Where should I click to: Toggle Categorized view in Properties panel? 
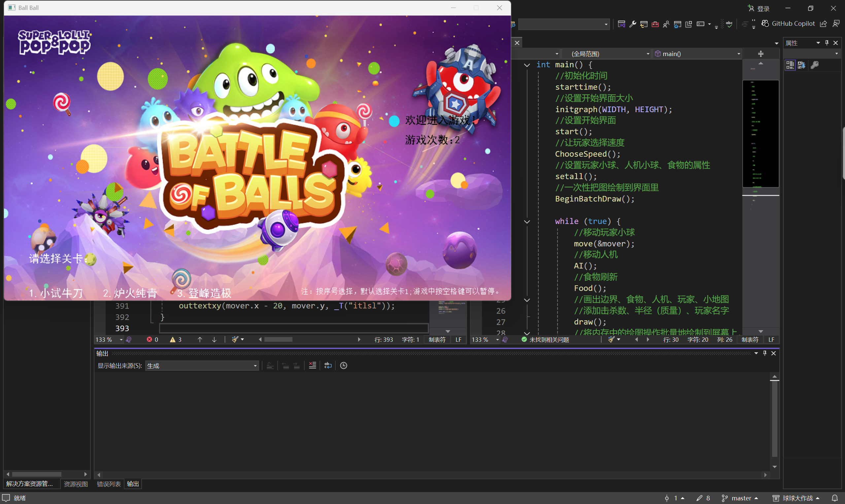(790, 65)
